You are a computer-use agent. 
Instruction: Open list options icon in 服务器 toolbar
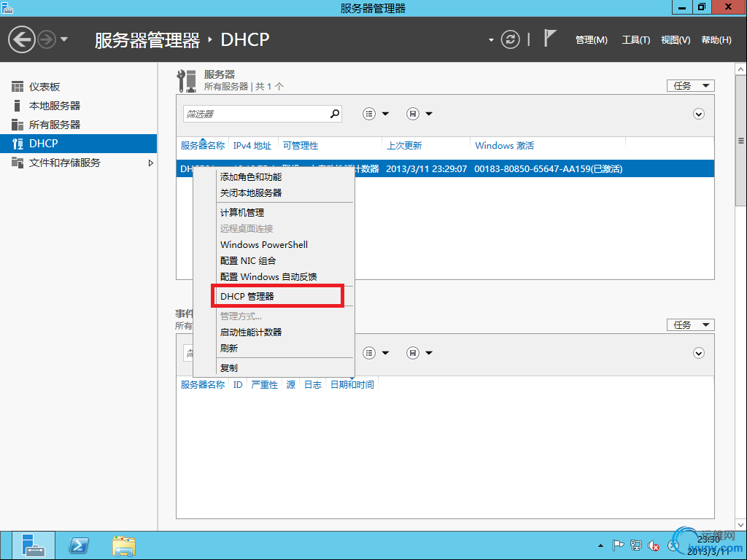pyautogui.click(x=369, y=114)
